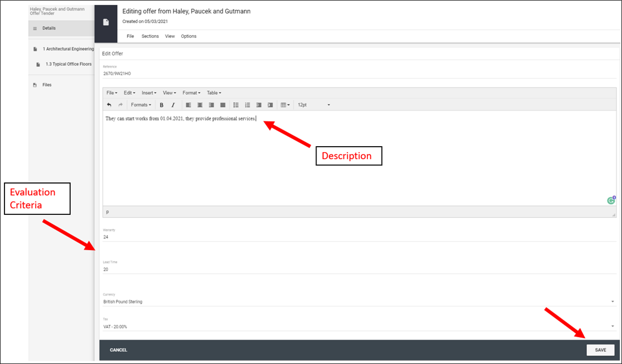Screen dimensions: 622x364
Task: Increase indent of the paragraph
Action: tap(270, 105)
